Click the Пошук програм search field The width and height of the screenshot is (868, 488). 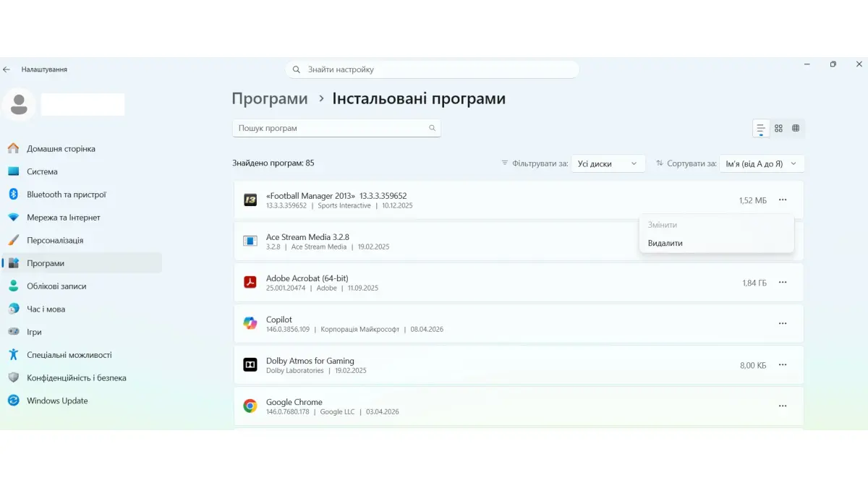[330, 128]
